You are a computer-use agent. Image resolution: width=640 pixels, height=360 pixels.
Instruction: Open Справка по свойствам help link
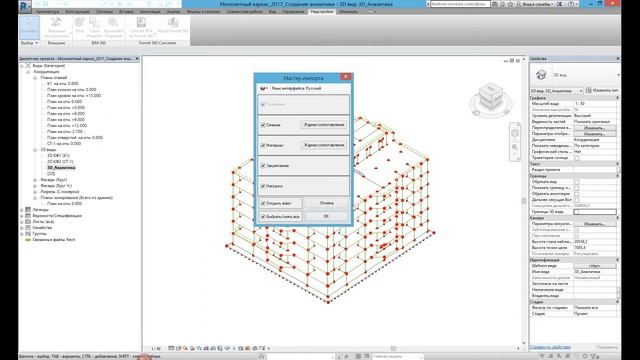click(550, 347)
